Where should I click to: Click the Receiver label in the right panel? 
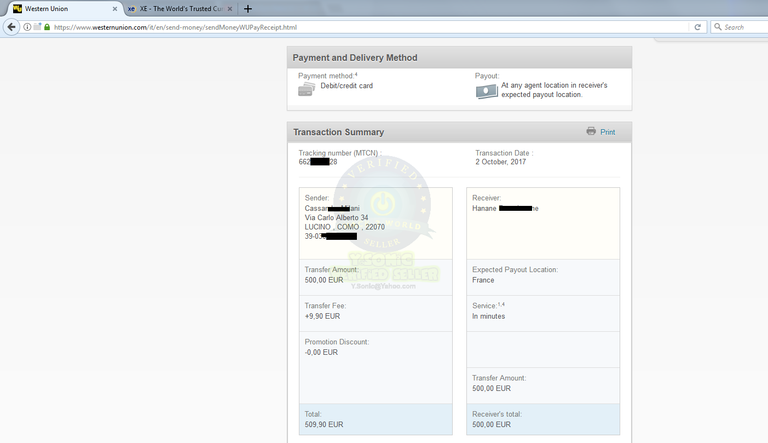coord(487,198)
